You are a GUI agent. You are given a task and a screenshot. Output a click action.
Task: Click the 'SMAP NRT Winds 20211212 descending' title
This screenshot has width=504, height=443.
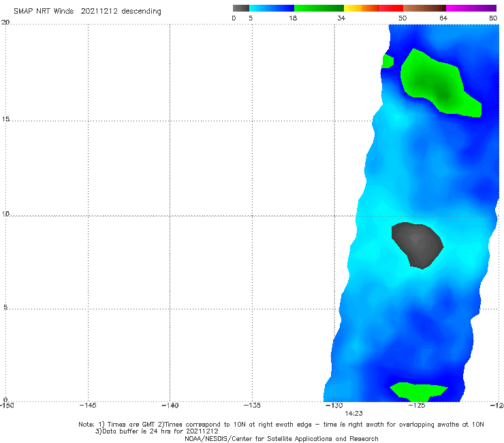tap(87, 12)
